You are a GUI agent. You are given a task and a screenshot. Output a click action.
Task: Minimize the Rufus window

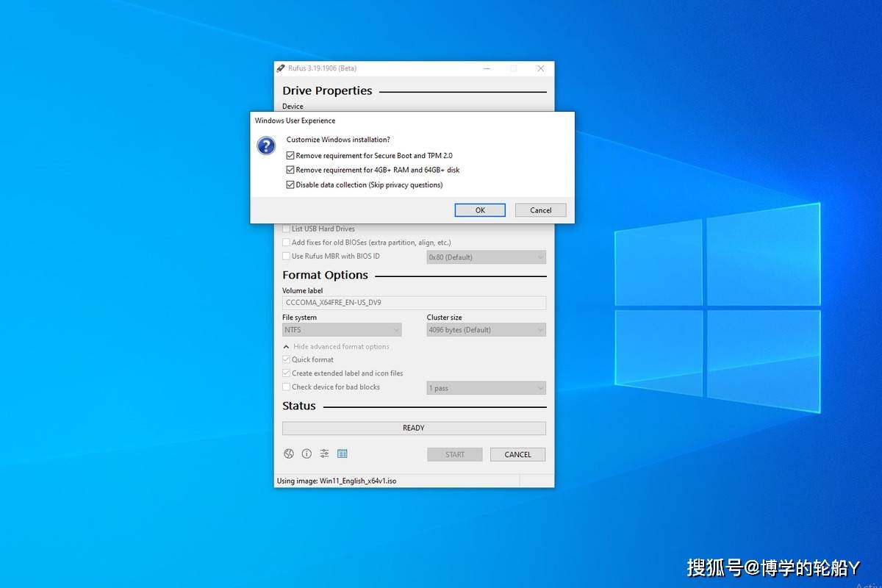487,68
